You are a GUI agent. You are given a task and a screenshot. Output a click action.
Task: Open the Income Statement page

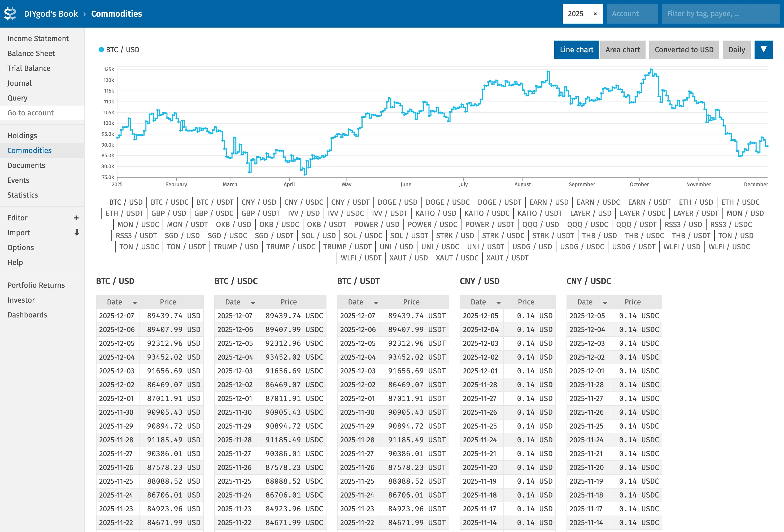click(x=38, y=38)
